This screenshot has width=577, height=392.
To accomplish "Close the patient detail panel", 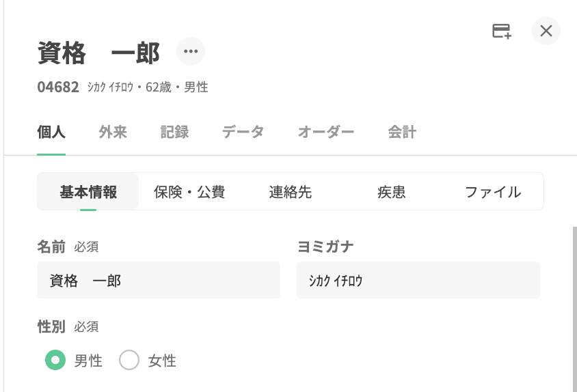I will tap(546, 31).
